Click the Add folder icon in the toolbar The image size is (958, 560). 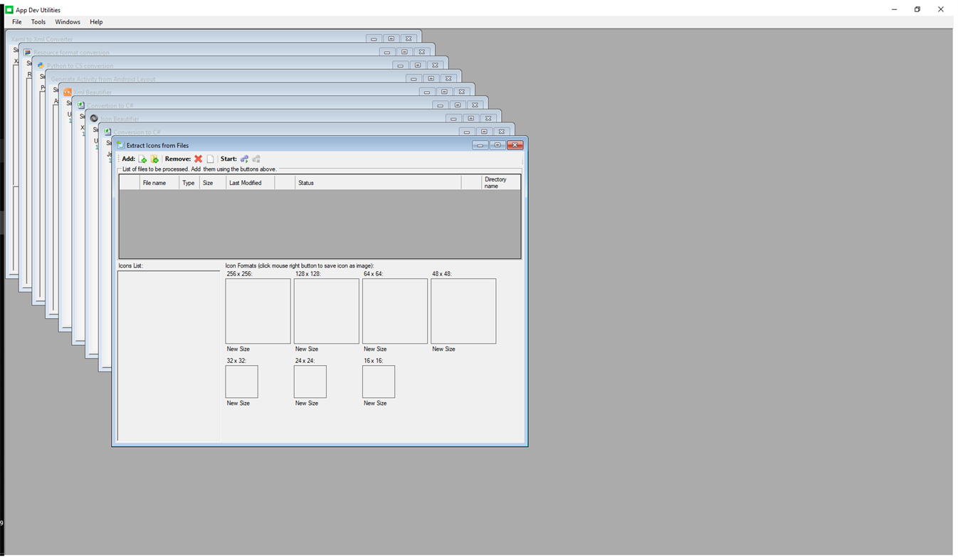154,159
